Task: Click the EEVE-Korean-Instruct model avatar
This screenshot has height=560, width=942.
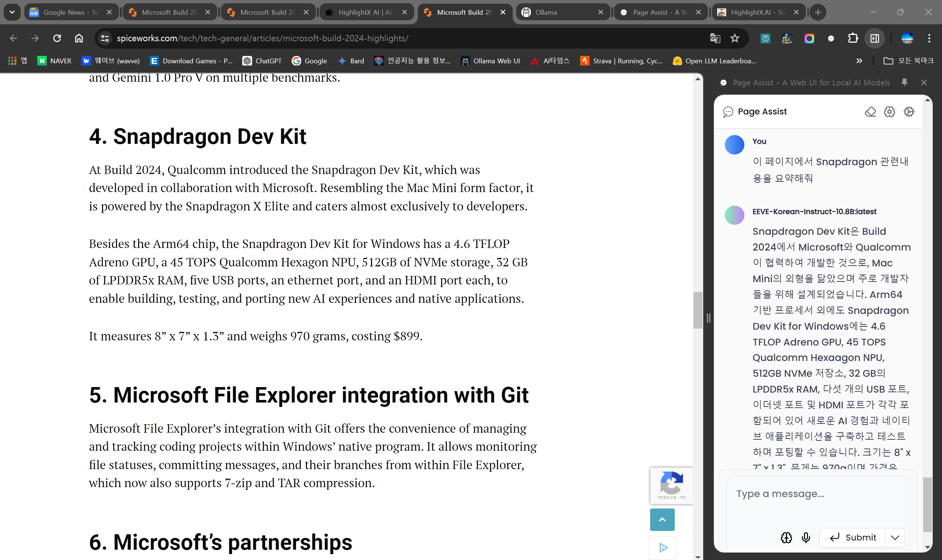Action: pyautogui.click(x=734, y=215)
